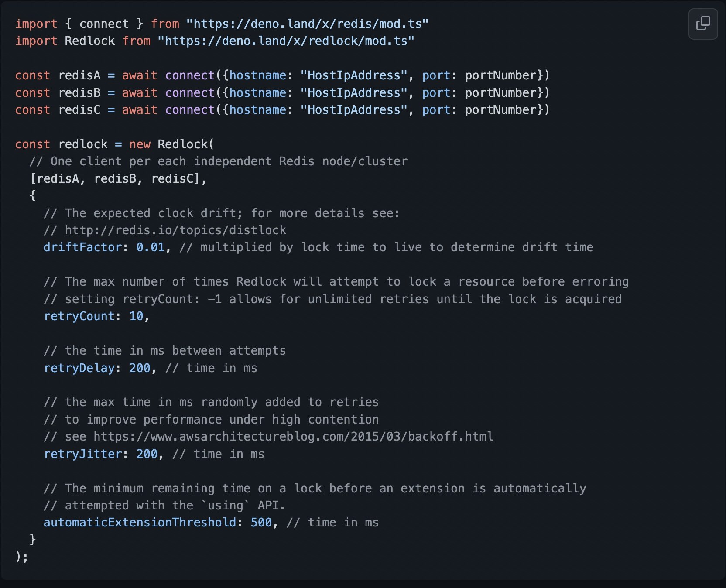Click the driftFactor property name
726x588 pixels.
coord(83,247)
